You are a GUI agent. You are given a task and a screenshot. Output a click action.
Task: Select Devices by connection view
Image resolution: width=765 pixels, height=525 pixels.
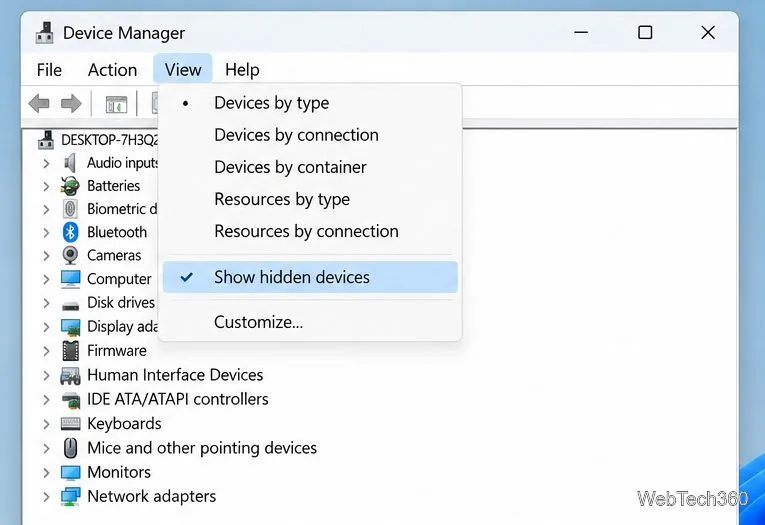pyautogui.click(x=310, y=135)
